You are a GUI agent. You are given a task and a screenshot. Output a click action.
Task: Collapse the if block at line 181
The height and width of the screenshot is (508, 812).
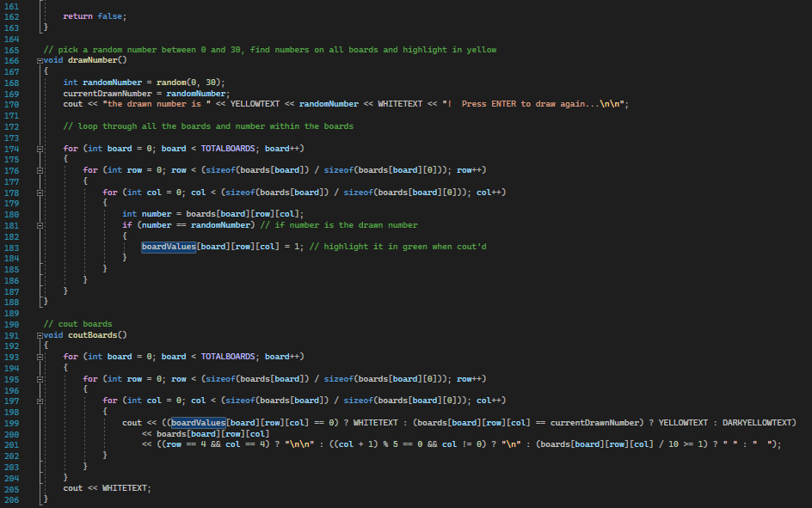point(40,225)
